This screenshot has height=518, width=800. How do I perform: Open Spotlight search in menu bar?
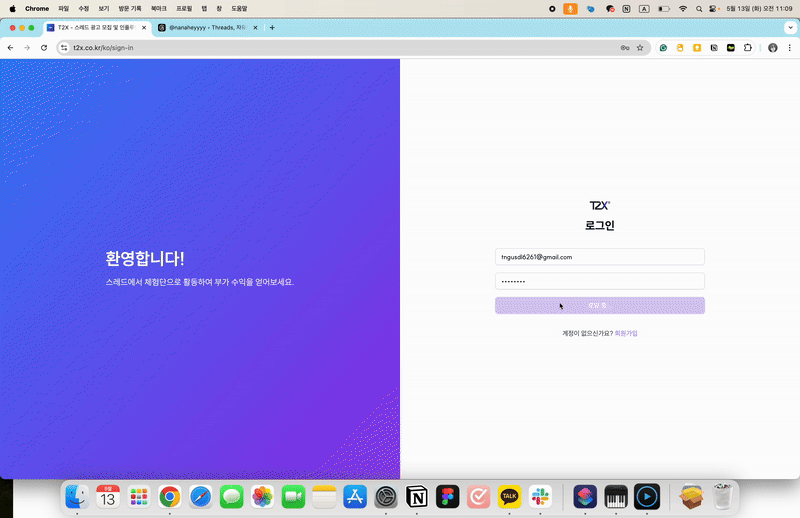699,9
